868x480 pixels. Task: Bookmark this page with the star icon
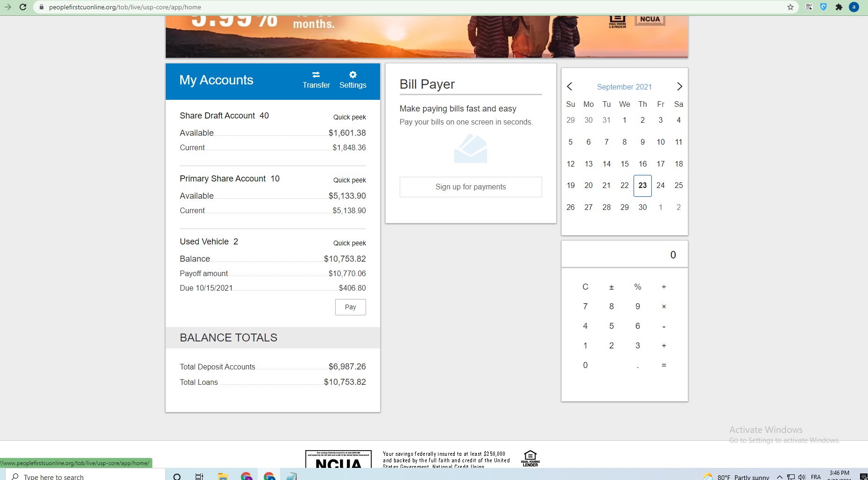click(x=790, y=7)
